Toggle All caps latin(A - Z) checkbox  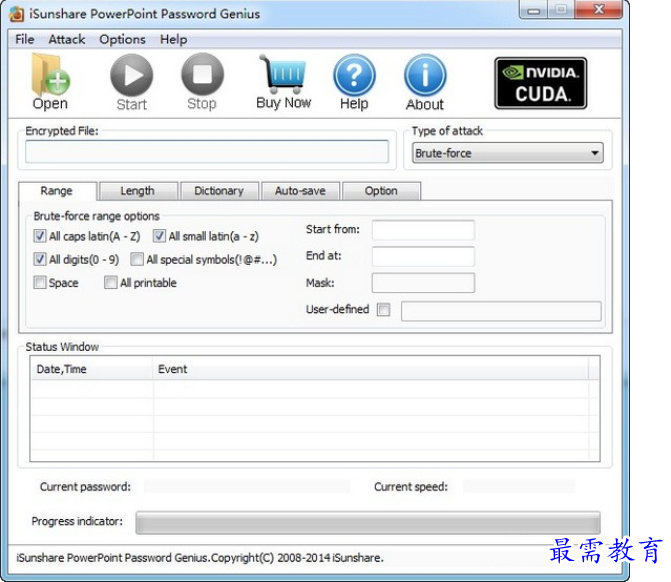[40, 236]
